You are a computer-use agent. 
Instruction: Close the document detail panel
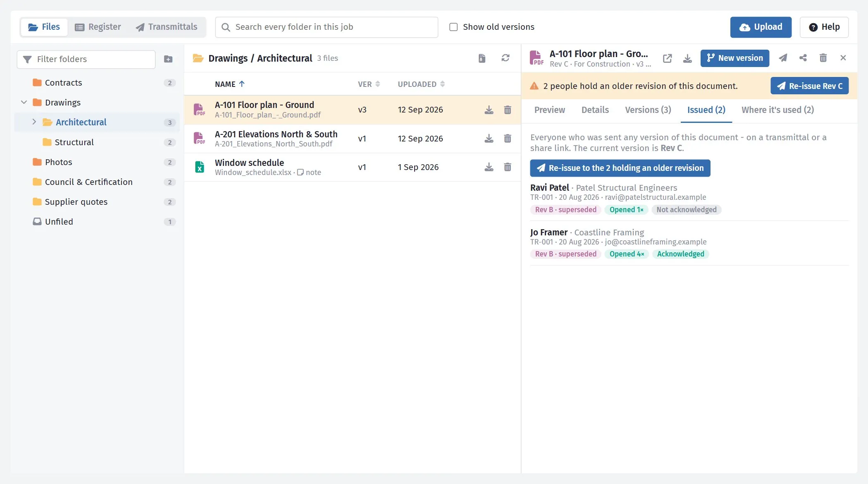(x=843, y=58)
